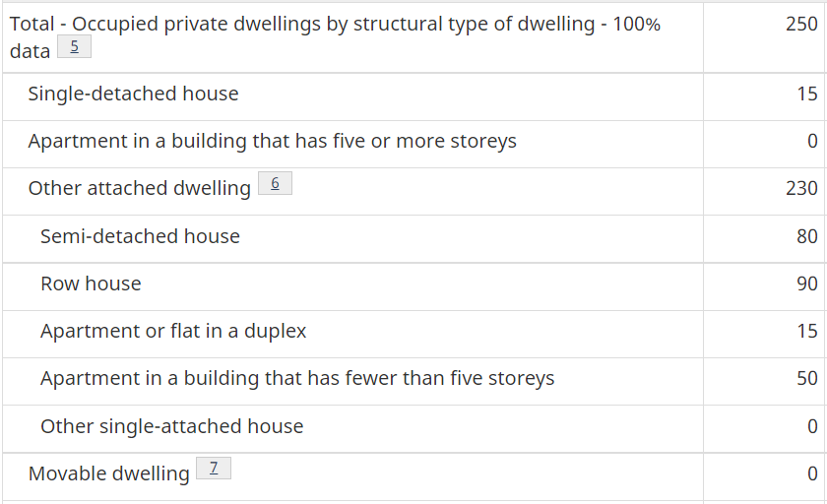This screenshot has width=827, height=504.
Task: Select the Single-detached house row label
Action: [134, 94]
